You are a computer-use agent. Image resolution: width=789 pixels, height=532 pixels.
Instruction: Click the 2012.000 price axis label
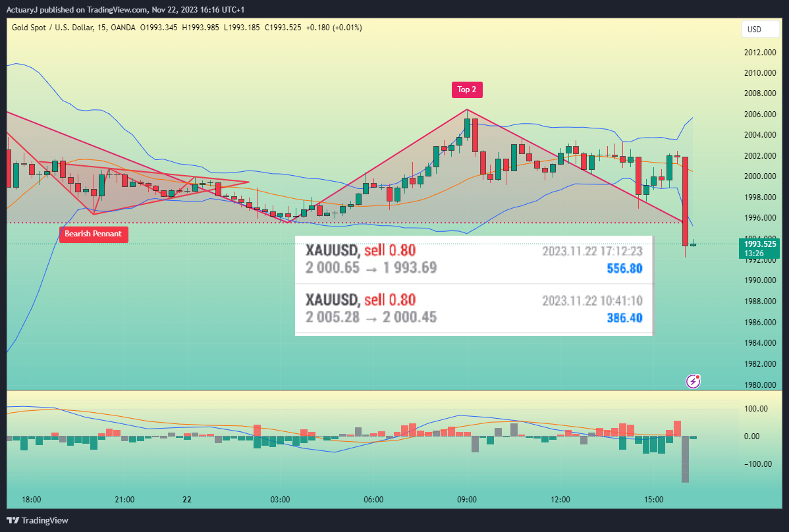point(760,52)
